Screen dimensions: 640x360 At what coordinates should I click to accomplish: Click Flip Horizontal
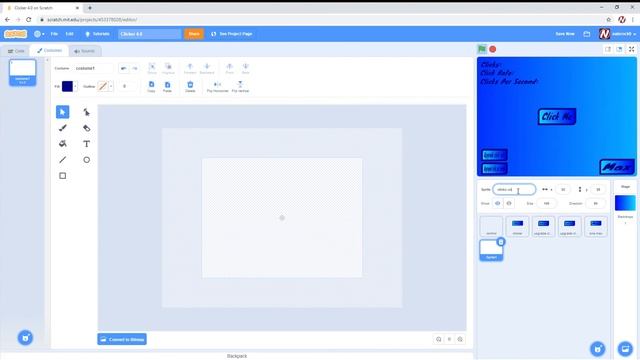click(218, 87)
